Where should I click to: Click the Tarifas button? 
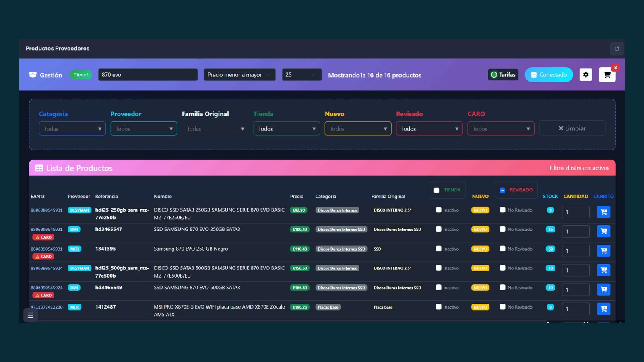coord(503,75)
